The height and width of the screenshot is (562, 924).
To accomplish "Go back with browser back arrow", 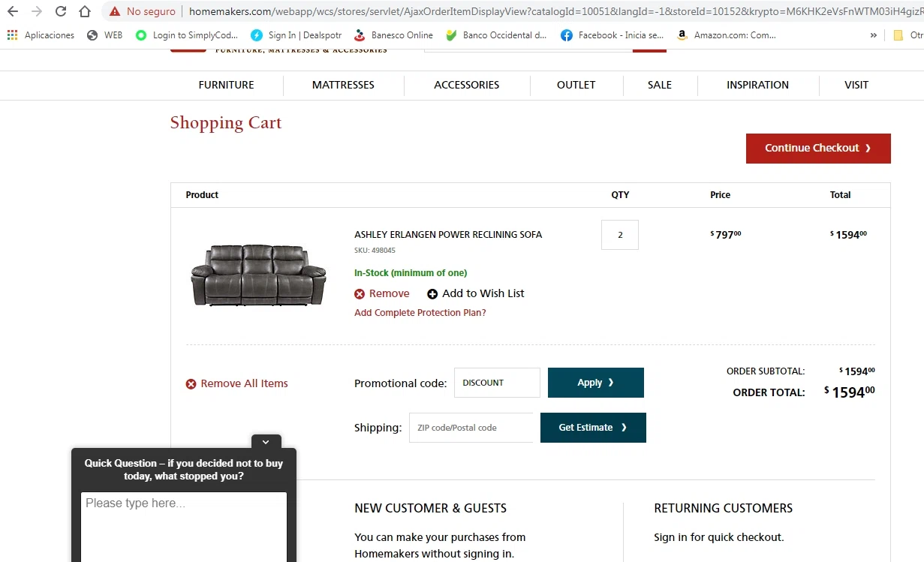I will click(12, 11).
